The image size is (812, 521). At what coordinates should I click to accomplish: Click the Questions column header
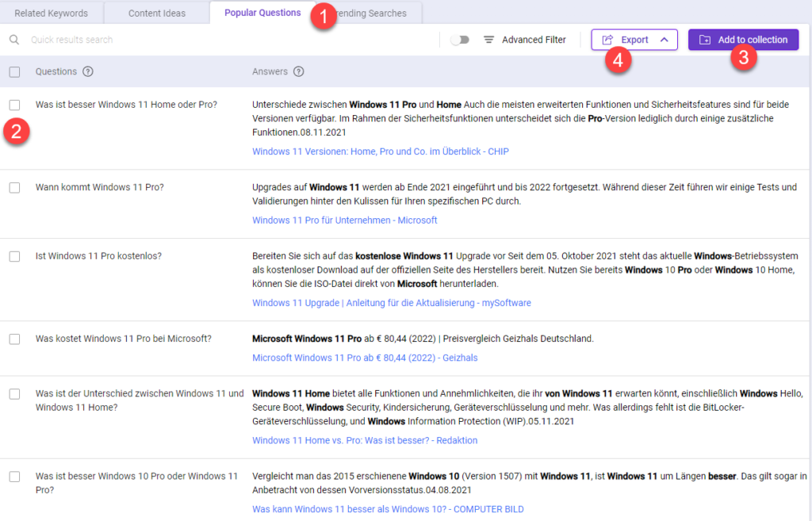[56, 71]
